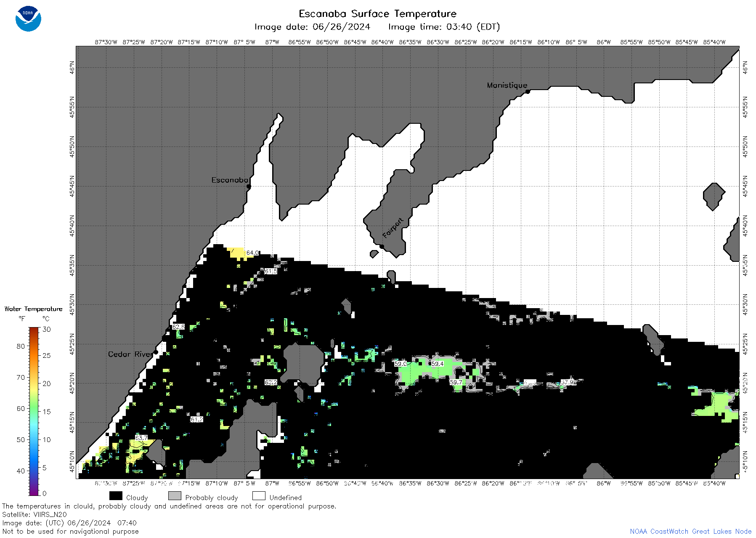Click the 80 °F scale tick label
The image size is (756, 538).
click(21, 346)
